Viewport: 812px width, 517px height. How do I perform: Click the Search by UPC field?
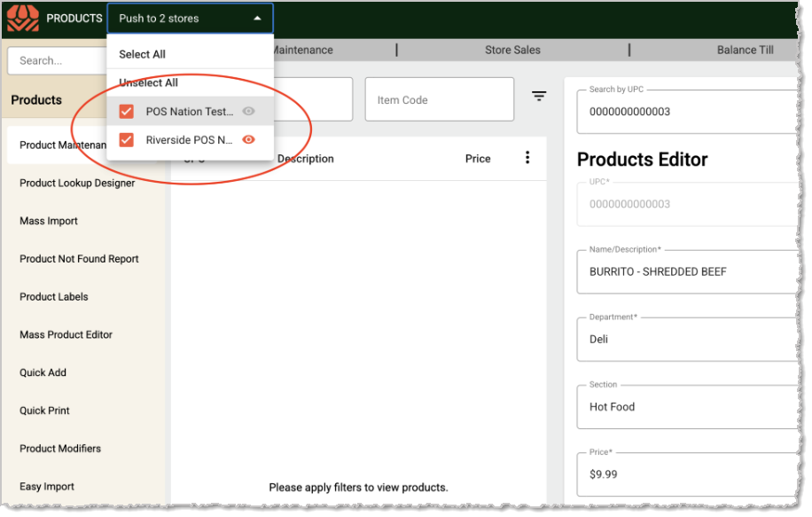[x=687, y=112]
